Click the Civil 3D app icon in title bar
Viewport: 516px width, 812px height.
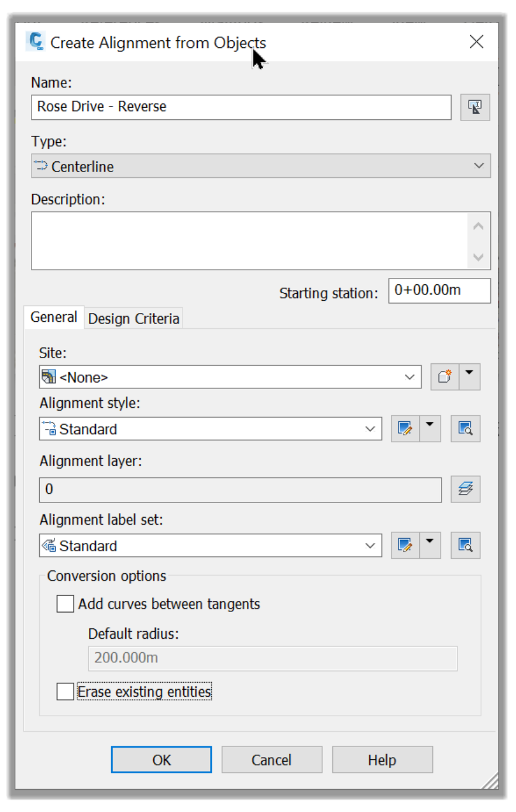36,42
